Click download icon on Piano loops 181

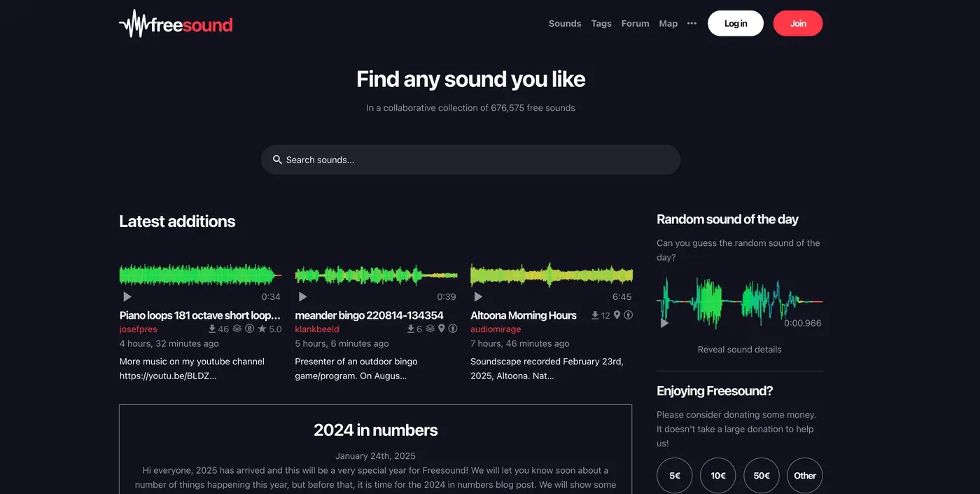[x=212, y=329]
